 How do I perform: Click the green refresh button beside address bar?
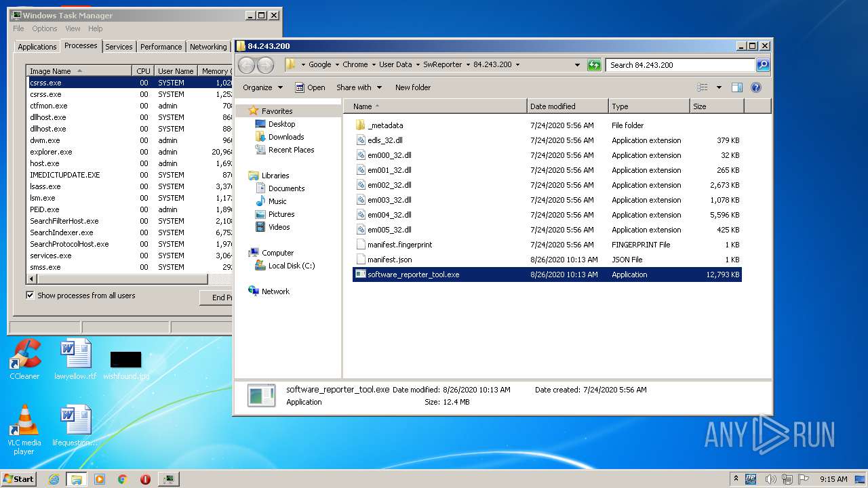click(594, 65)
